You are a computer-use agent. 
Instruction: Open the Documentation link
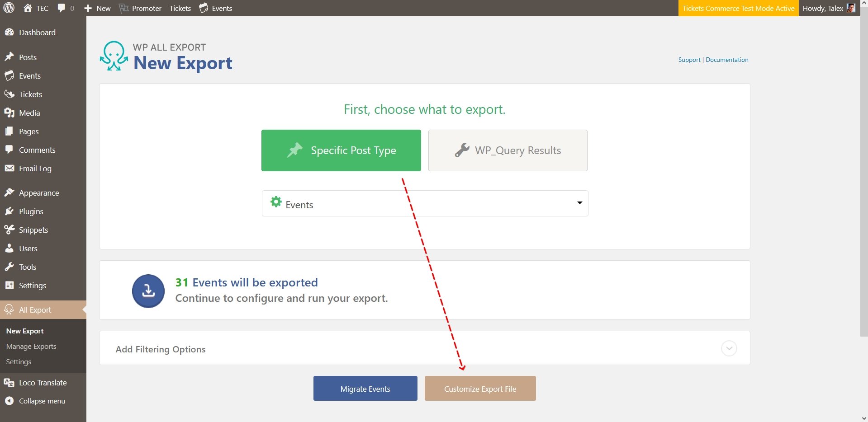(x=726, y=60)
